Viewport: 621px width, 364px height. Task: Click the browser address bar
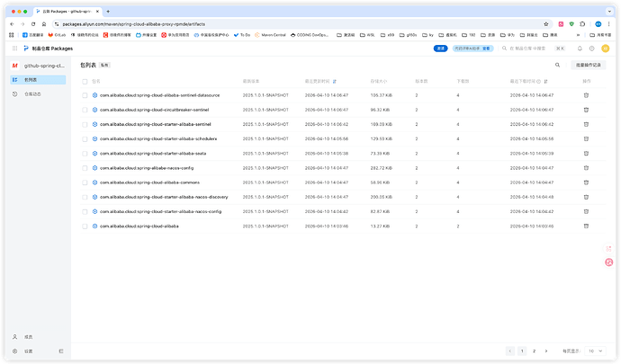click(301, 24)
